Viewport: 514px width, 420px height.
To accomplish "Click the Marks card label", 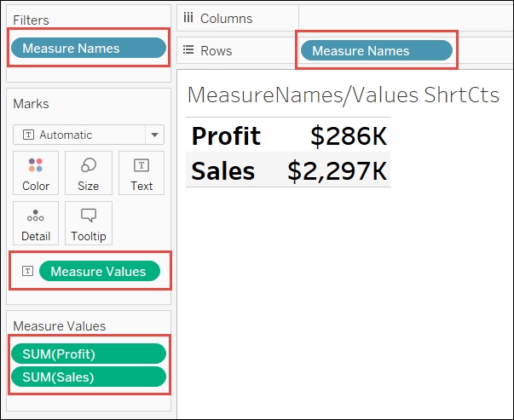I will pyautogui.click(x=31, y=104).
